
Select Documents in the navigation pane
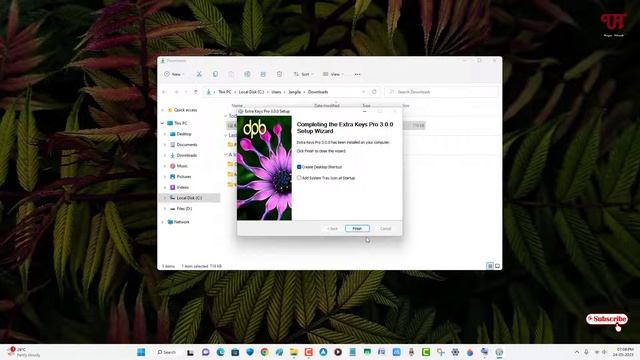[x=187, y=144]
